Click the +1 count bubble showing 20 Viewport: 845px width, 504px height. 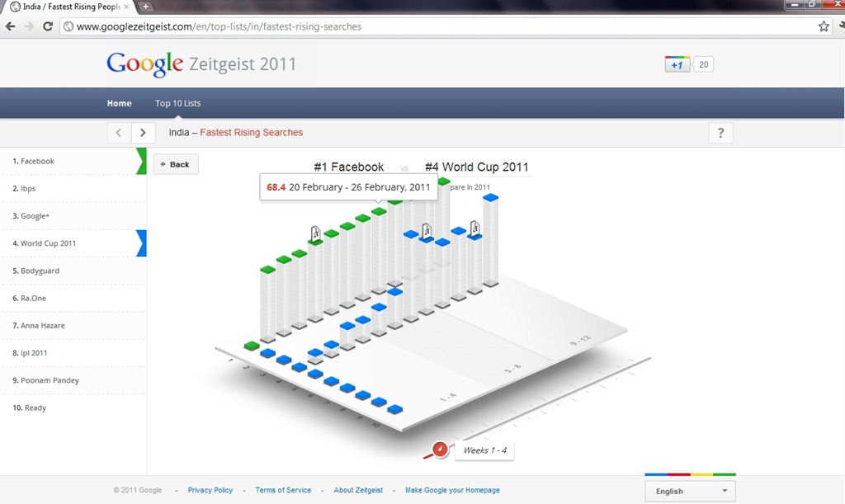coord(703,64)
